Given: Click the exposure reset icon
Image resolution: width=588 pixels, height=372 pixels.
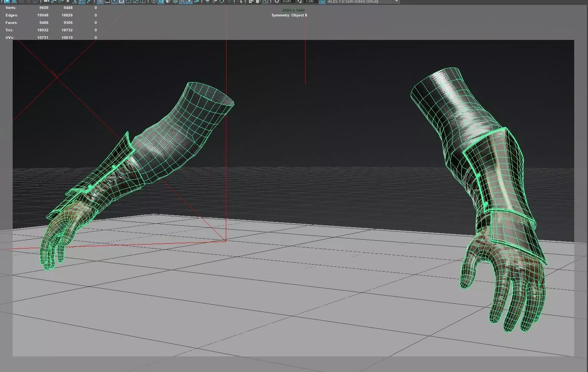Looking at the screenshot, I should tap(277, 1).
